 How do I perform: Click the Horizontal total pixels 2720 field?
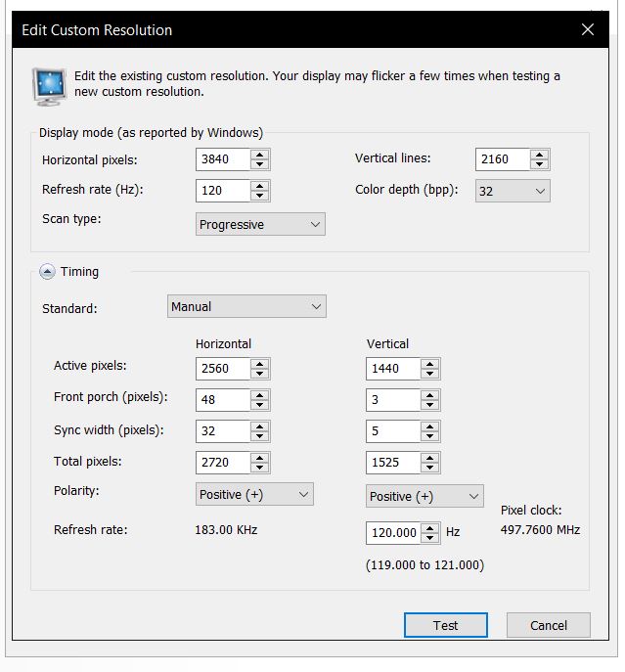click(223, 463)
